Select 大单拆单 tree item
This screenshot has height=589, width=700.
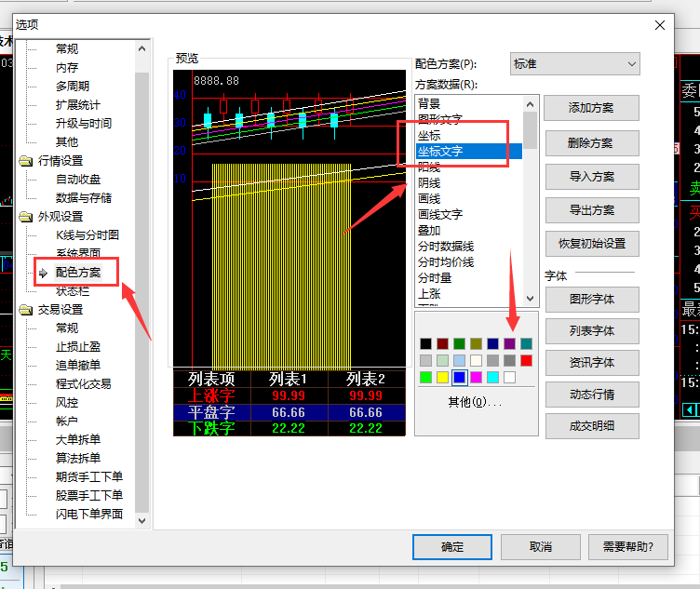(x=78, y=439)
